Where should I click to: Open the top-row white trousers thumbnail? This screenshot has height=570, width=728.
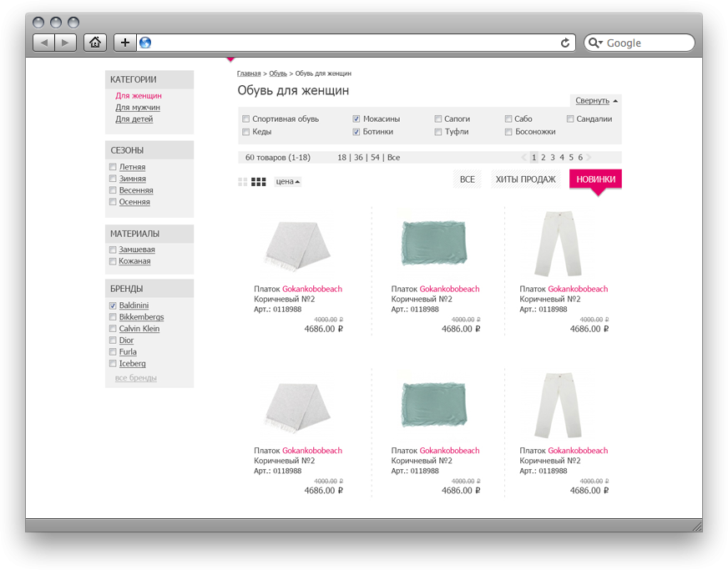559,244
